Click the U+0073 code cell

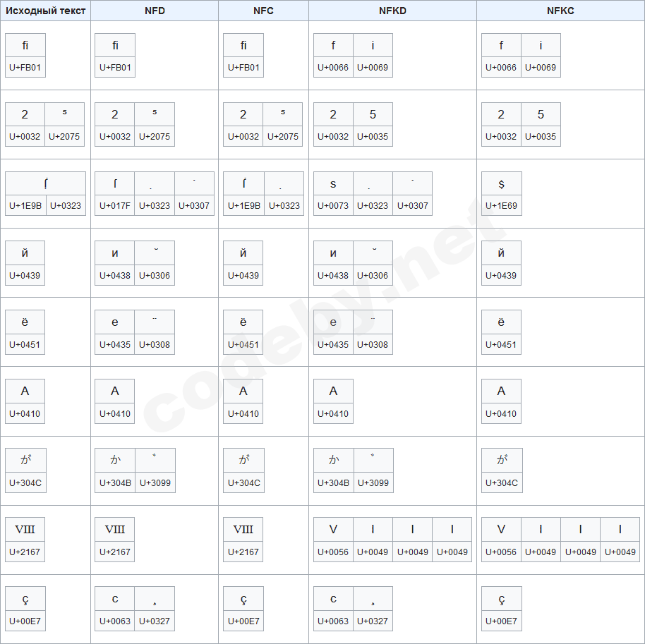(333, 206)
